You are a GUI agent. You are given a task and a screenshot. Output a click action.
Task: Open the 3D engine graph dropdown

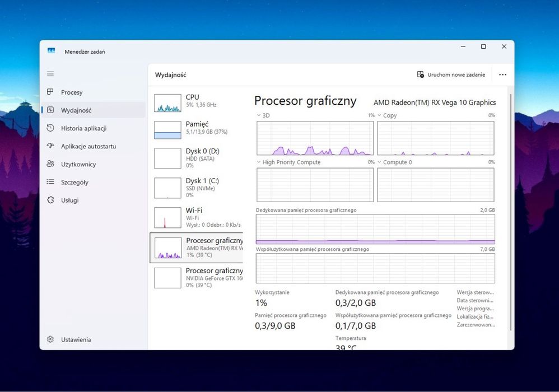tap(258, 115)
